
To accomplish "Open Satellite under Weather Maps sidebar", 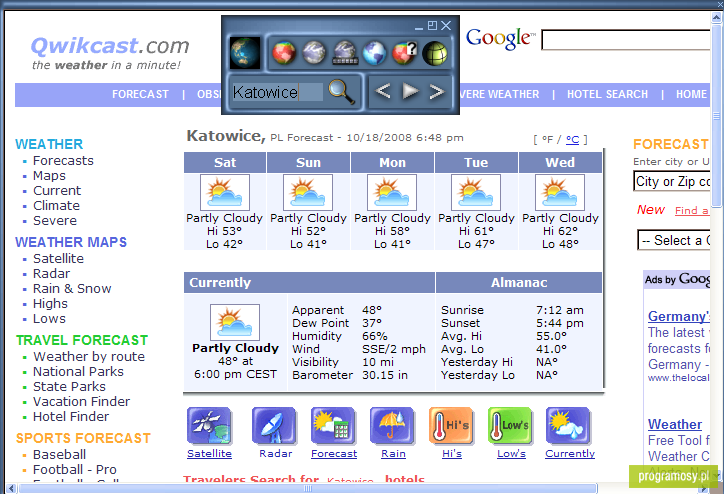I will [x=58, y=259].
